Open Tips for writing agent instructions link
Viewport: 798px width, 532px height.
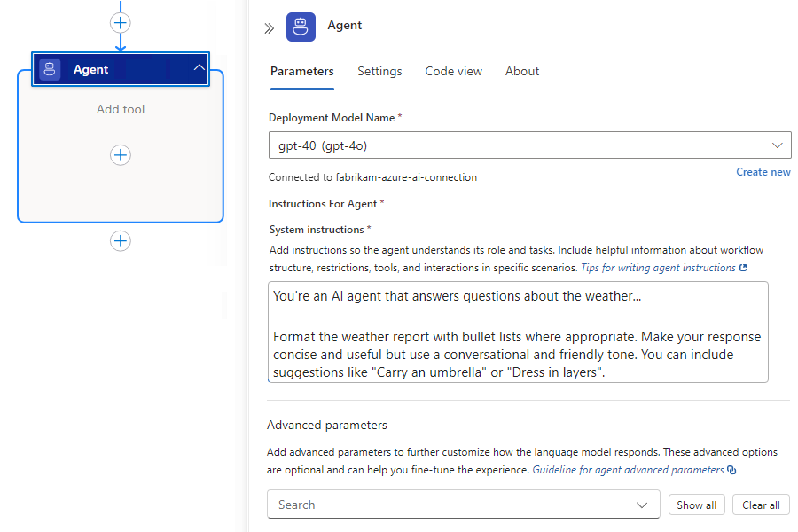click(x=658, y=268)
